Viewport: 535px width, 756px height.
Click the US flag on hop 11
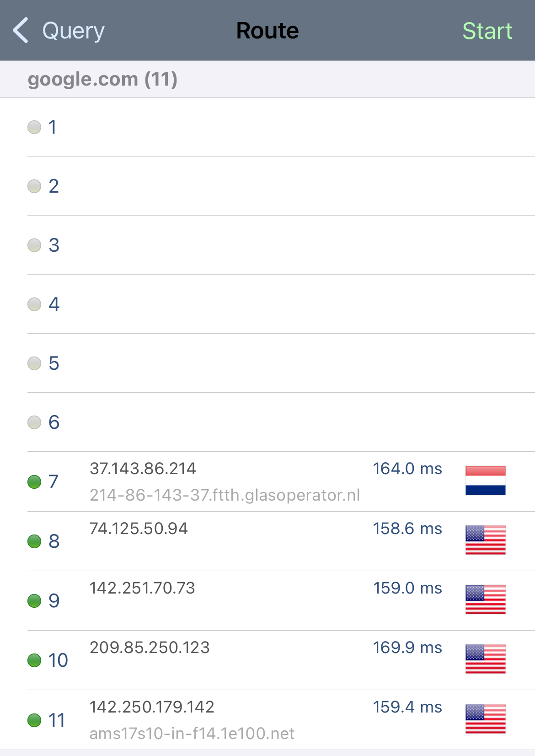485,719
